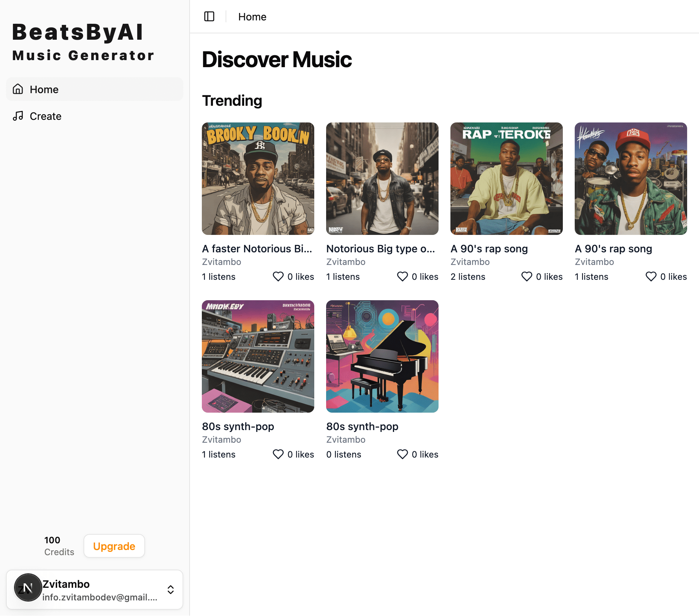Viewport: 699px width, 616px height.
Task: Open Create in the sidebar menu
Action: 46,116
